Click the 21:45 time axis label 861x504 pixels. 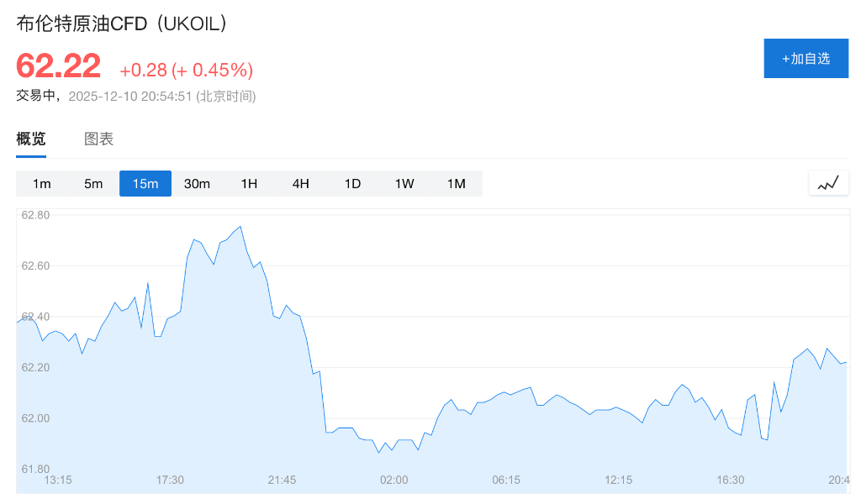click(x=282, y=480)
